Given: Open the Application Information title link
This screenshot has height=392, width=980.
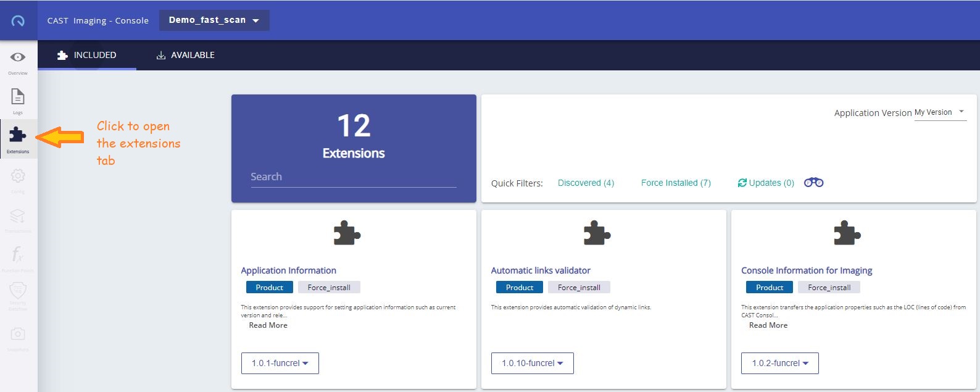Looking at the screenshot, I should point(289,270).
